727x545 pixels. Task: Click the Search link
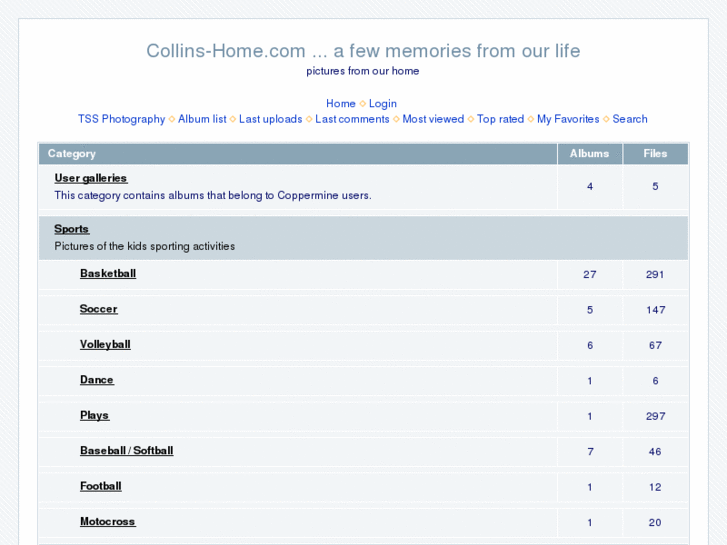coord(630,119)
